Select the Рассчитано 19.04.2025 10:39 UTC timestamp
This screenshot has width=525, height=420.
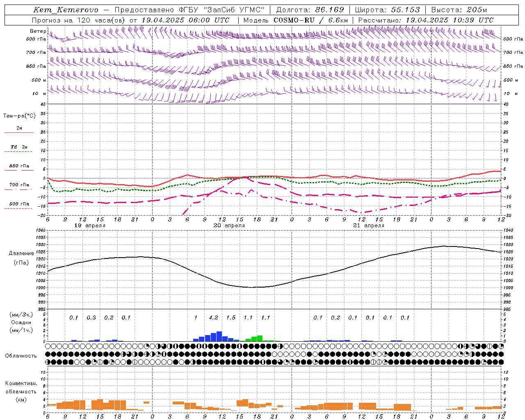[426, 20]
